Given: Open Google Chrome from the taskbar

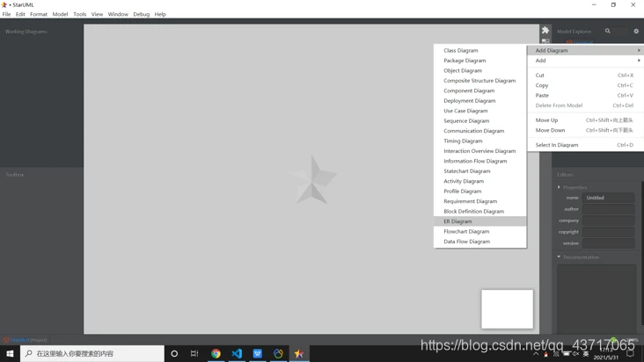Looking at the screenshot, I should pos(216,353).
